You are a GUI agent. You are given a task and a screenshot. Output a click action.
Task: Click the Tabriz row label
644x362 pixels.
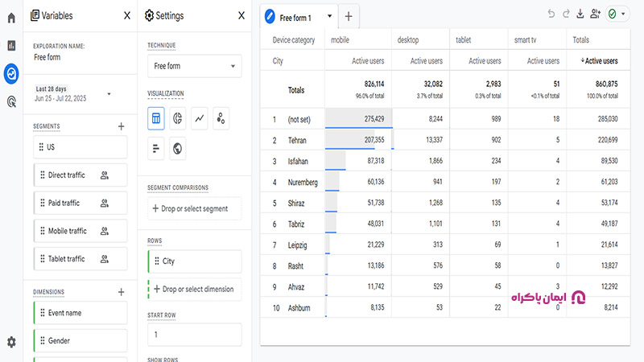[x=296, y=224]
